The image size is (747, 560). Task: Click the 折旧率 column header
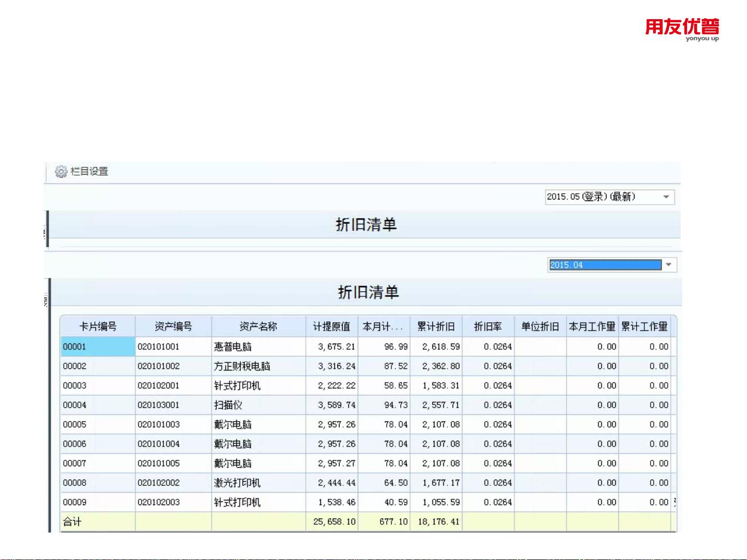(x=488, y=326)
